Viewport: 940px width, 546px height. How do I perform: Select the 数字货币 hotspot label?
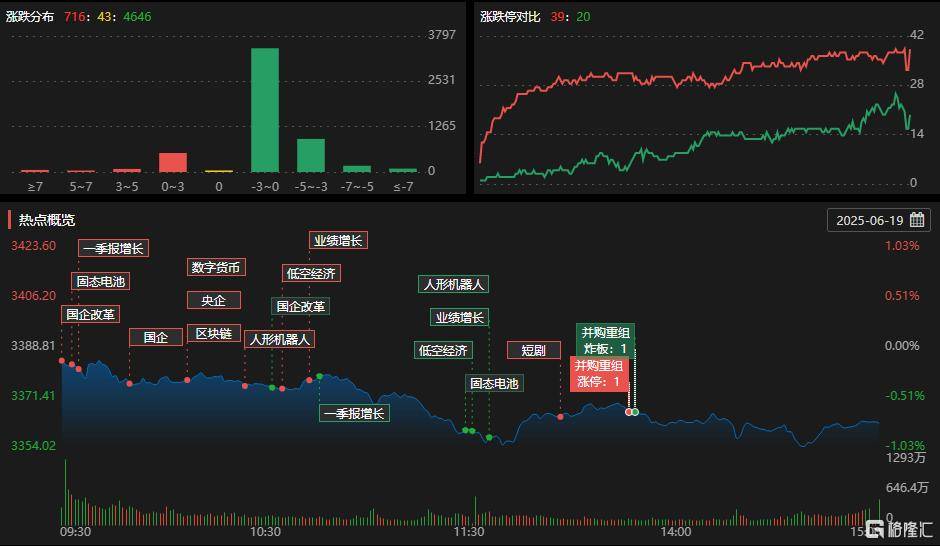[x=216, y=267]
